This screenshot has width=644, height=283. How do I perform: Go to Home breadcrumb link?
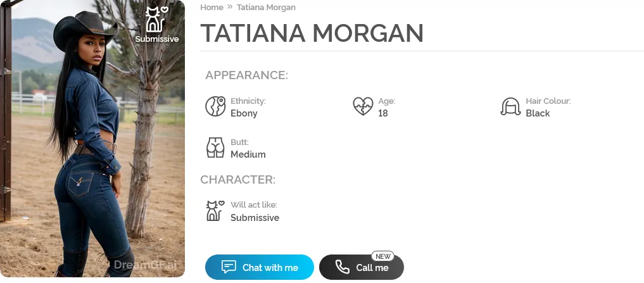coord(212,8)
